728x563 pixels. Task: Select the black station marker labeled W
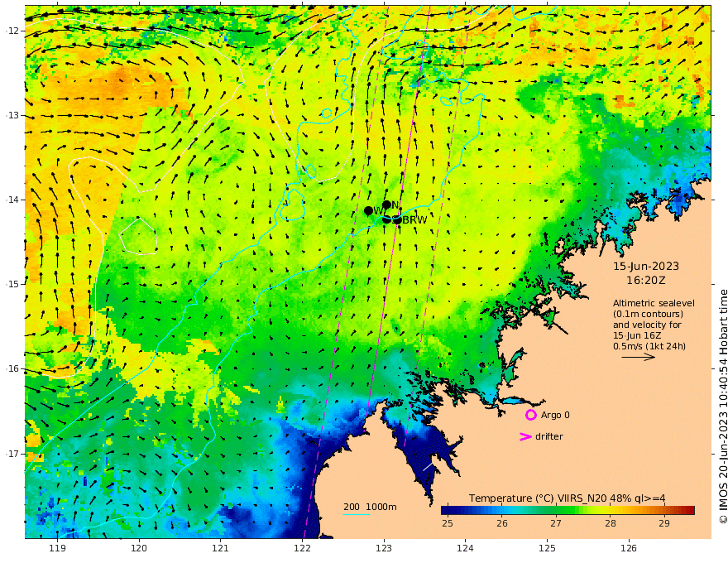pos(369,211)
